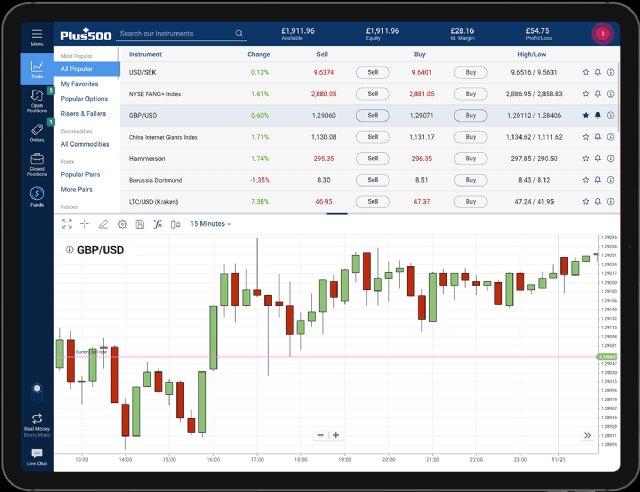Open chart settings gear icon

(x=121, y=224)
